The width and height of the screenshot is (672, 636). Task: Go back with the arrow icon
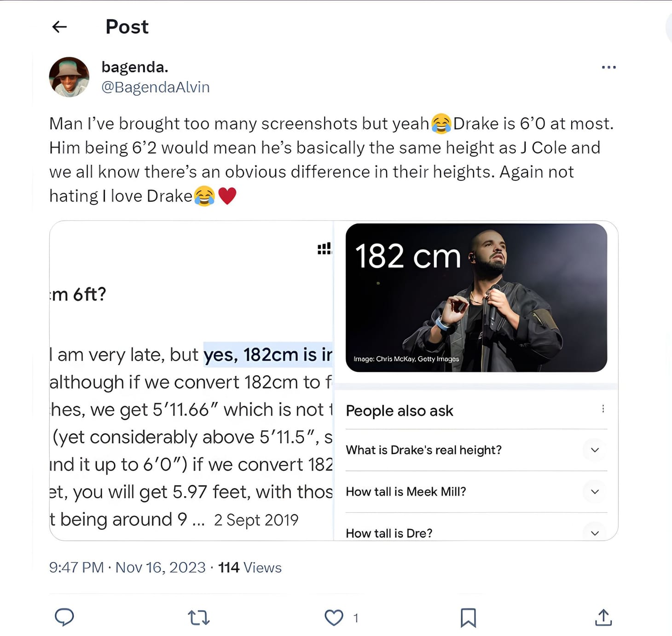(x=59, y=27)
